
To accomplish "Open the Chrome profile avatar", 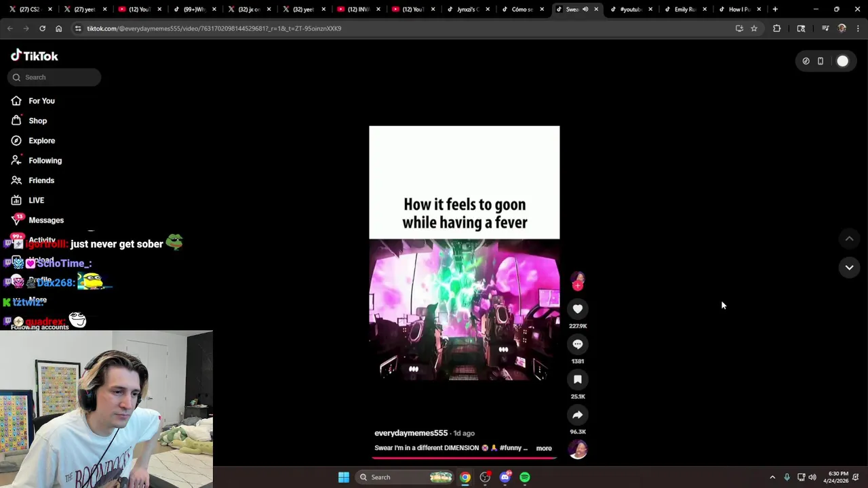I will (842, 28).
